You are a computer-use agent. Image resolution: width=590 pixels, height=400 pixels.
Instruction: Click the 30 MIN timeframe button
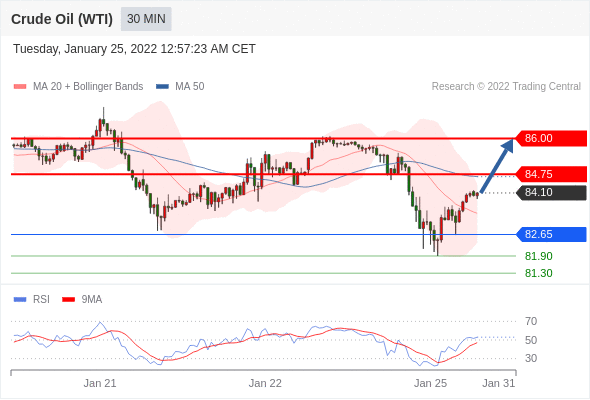click(x=146, y=19)
